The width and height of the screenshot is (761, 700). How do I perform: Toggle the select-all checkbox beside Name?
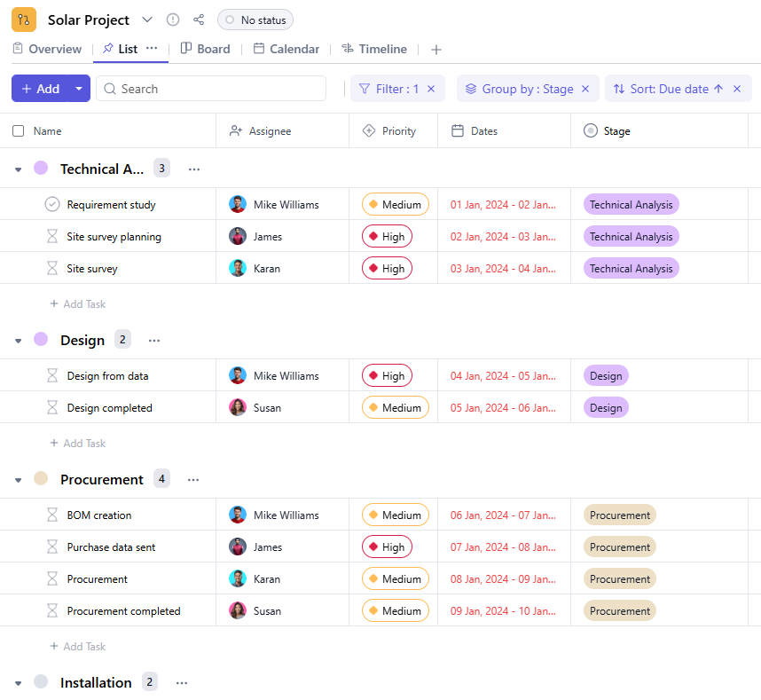(x=19, y=131)
